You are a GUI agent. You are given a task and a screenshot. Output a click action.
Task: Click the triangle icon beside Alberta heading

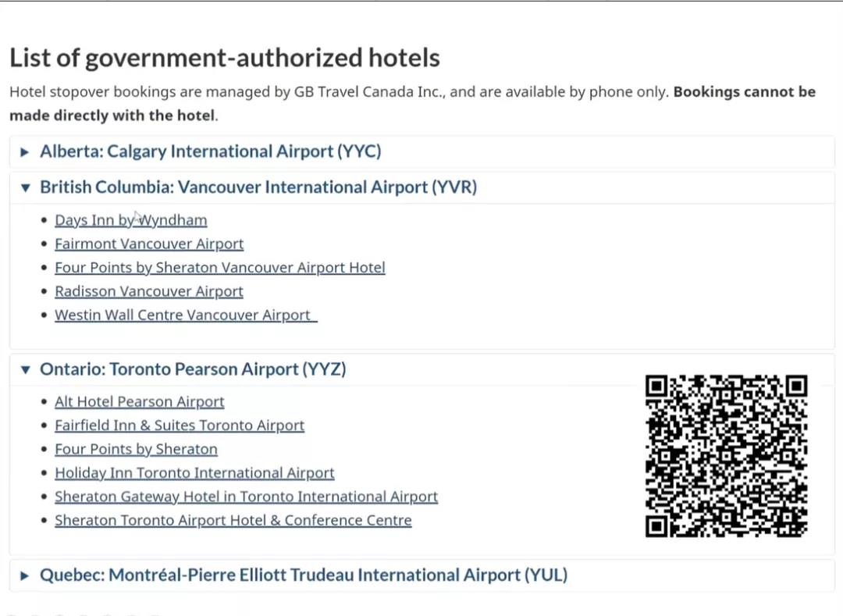coord(24,152)
